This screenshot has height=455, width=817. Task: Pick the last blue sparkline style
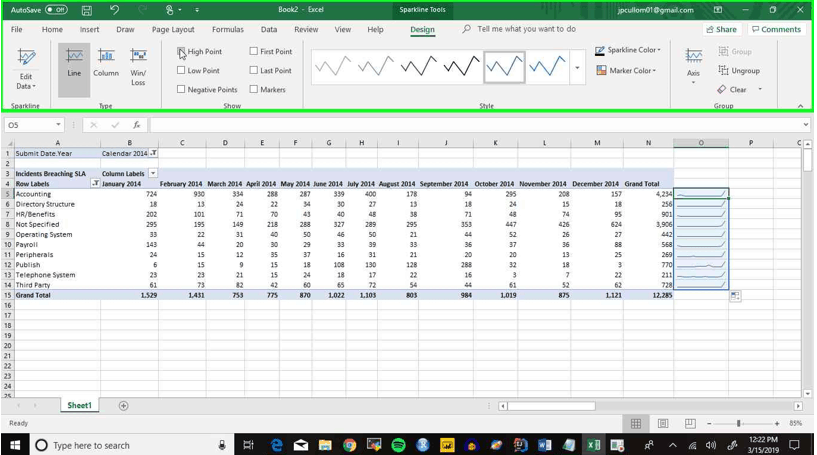click(x=547, y=67)
